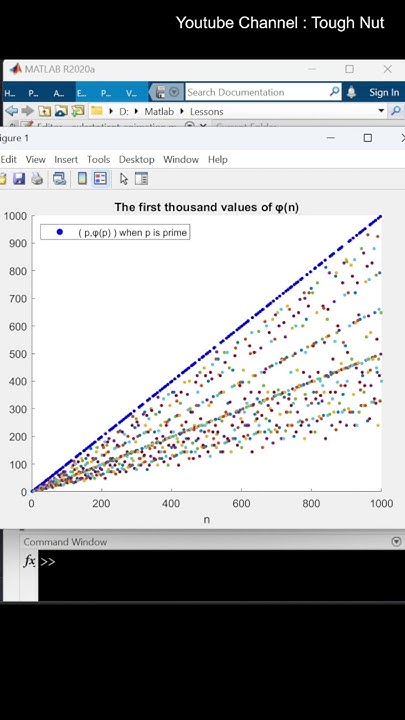
Task: Switch to the A.. (Apps) MATLAB tab
Action: [x=58, y=93]
